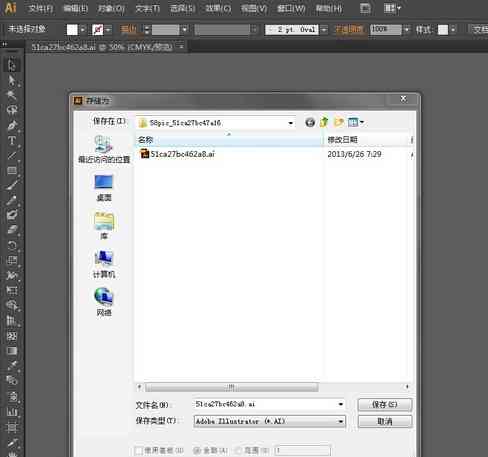Select the Range radio button

coord(238,451)
